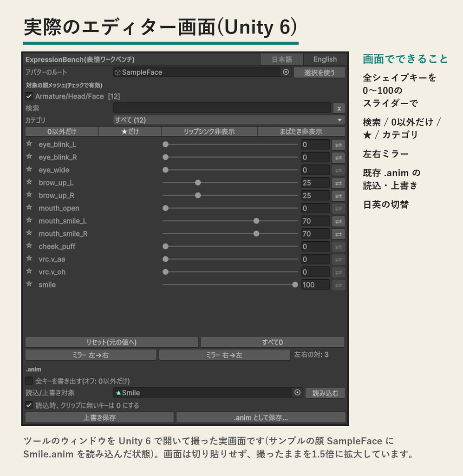Star the eye_blink_R shape key
The width and height of the screenshot is (463, 476).
(x=29, y=156)
